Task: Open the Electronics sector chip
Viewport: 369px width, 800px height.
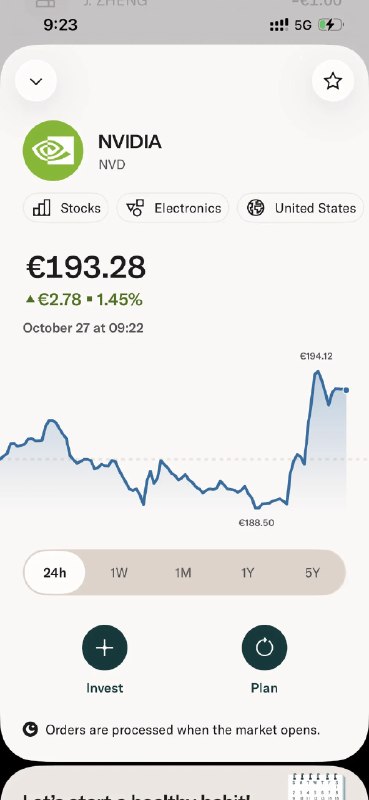Action: click(173, 208)
